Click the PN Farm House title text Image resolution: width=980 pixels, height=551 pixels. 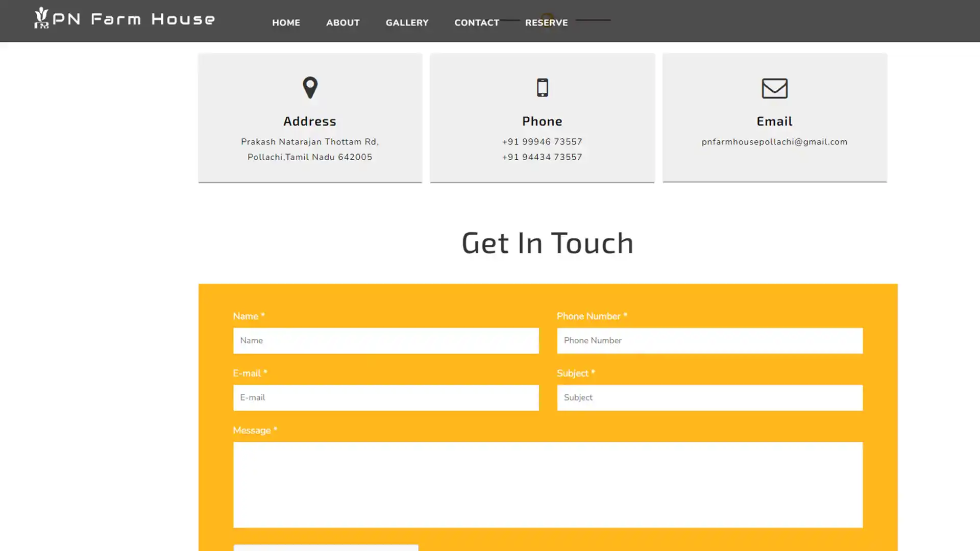click(134, 19)
